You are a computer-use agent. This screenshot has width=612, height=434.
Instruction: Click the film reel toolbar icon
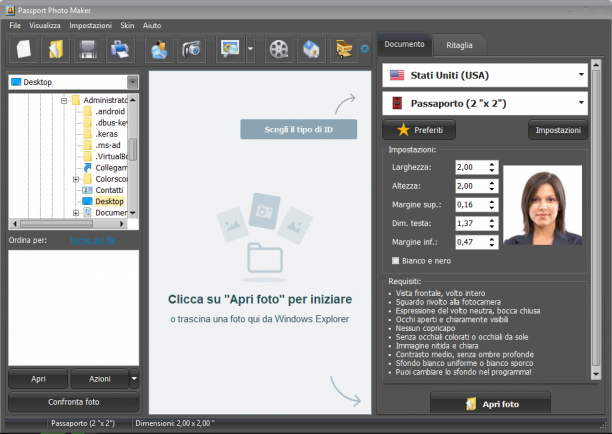coord(279,49)
